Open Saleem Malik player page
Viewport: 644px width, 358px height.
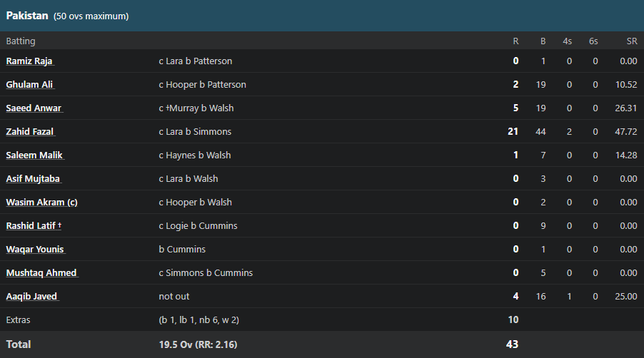click(x=35, y=155)
